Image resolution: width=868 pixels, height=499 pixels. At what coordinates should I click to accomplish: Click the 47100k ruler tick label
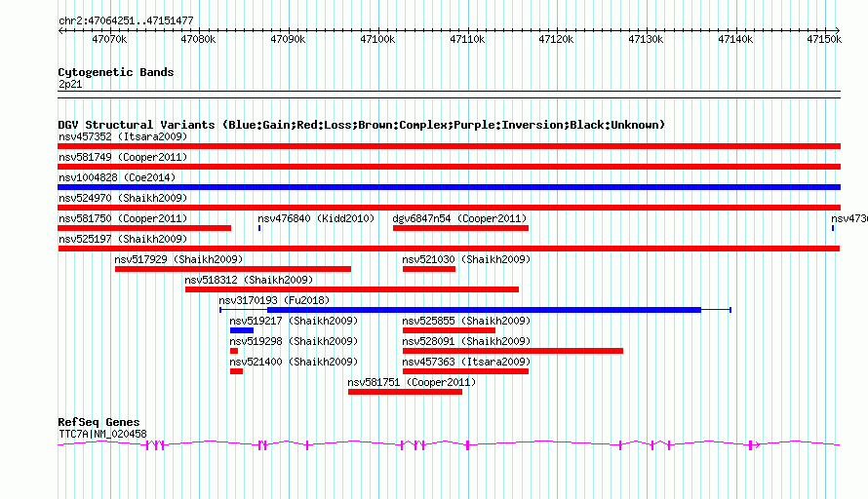pyautogui.click(x=377, y=39)
